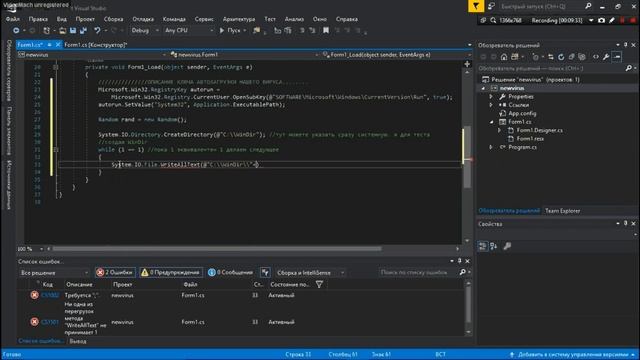The image size is (640, 360).
Task: Click the Collapse All icon in Solution Explorer
Action: tap(571, 57)
